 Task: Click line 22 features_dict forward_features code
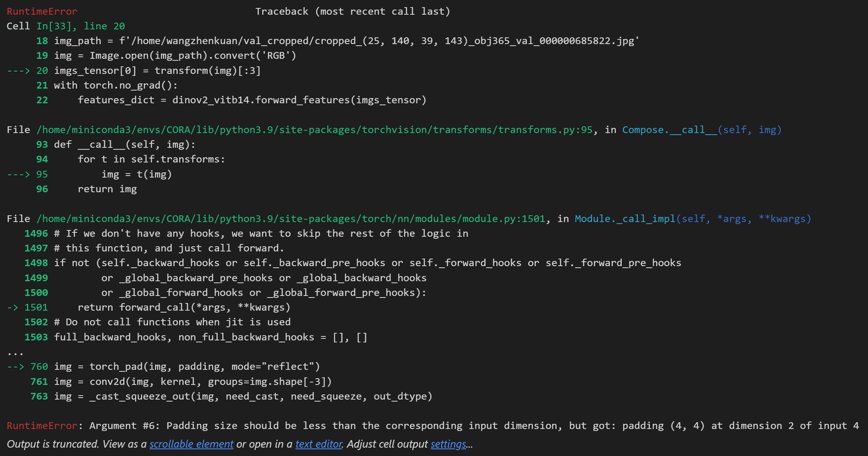252,100
